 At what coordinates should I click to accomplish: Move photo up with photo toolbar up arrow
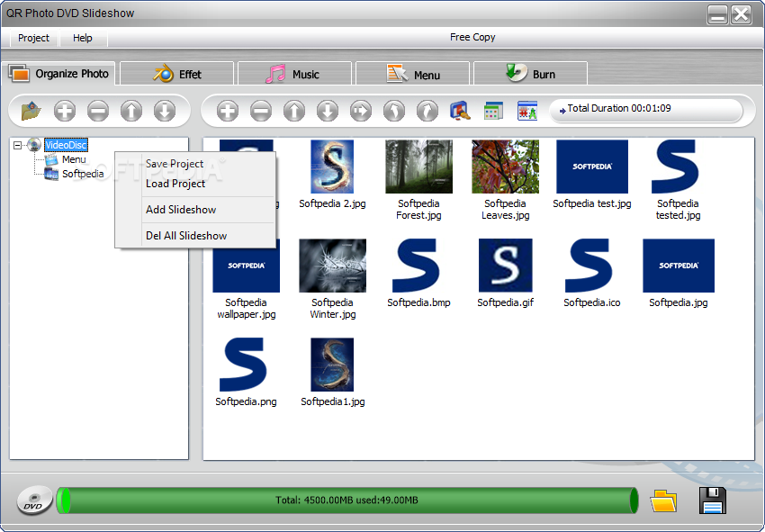(x=294, y=111)
